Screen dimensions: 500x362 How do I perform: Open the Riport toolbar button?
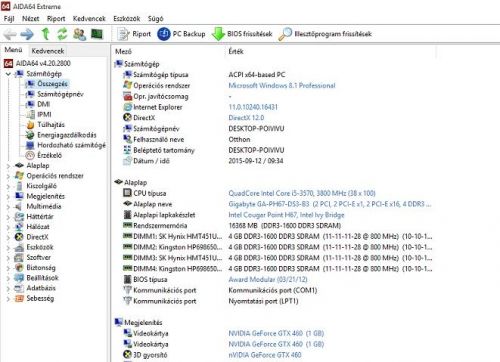(134, 34)
